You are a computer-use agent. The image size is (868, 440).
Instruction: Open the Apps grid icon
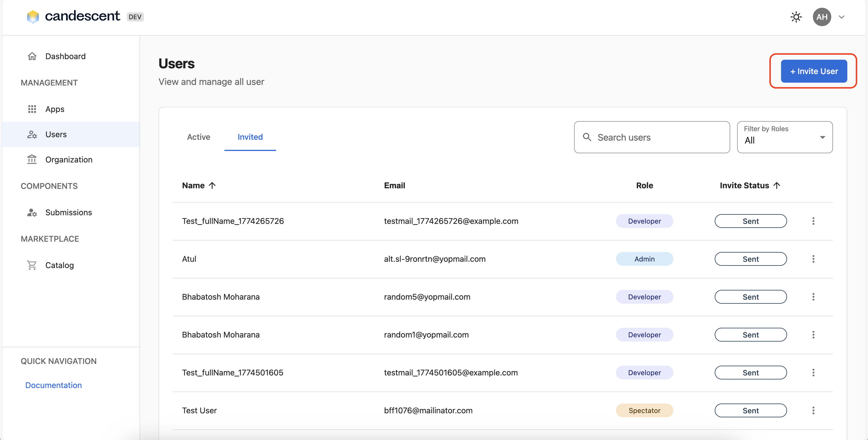point(32,109)
